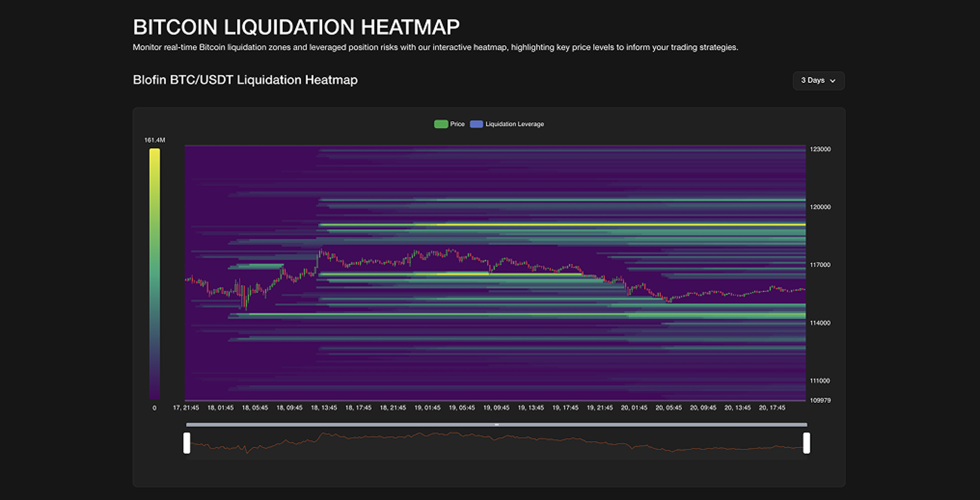Click the blue Liquidation Leverage legend swatch
Image resolution: width=980 pixels, height=500 pixels.
pyautogui.click(x=476, y=123)
